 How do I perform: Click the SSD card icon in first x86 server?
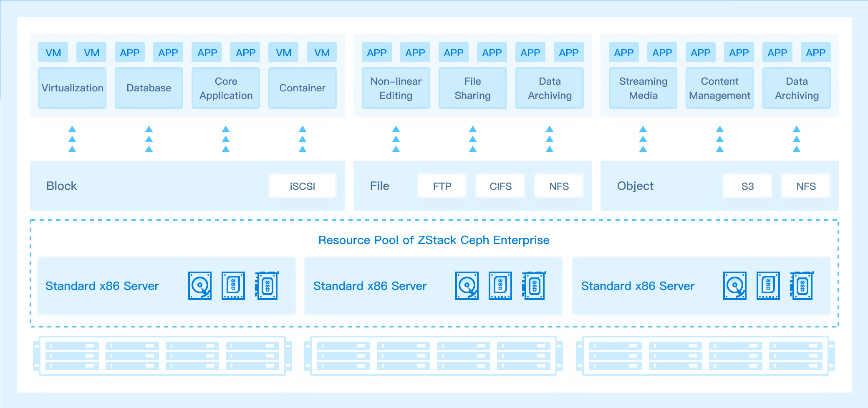tap(267, 285)
